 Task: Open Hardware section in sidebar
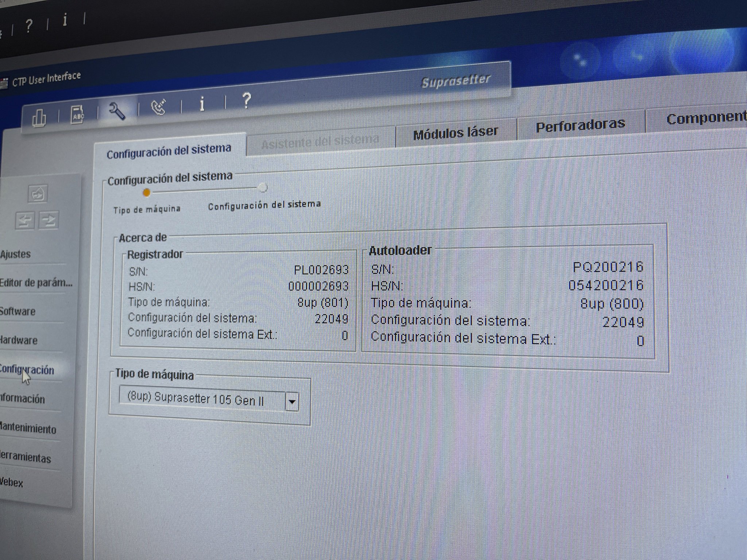click(x=19, y=340)
